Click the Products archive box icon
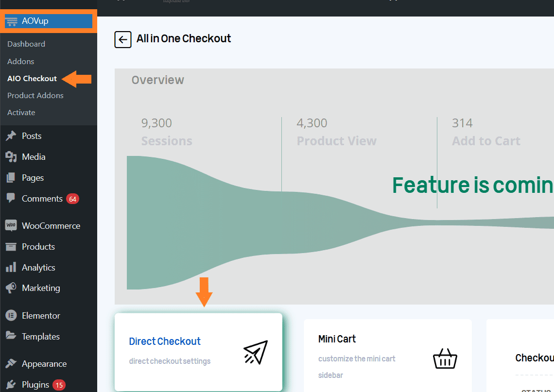Screen dimensions: 554x392 [11, 246]
